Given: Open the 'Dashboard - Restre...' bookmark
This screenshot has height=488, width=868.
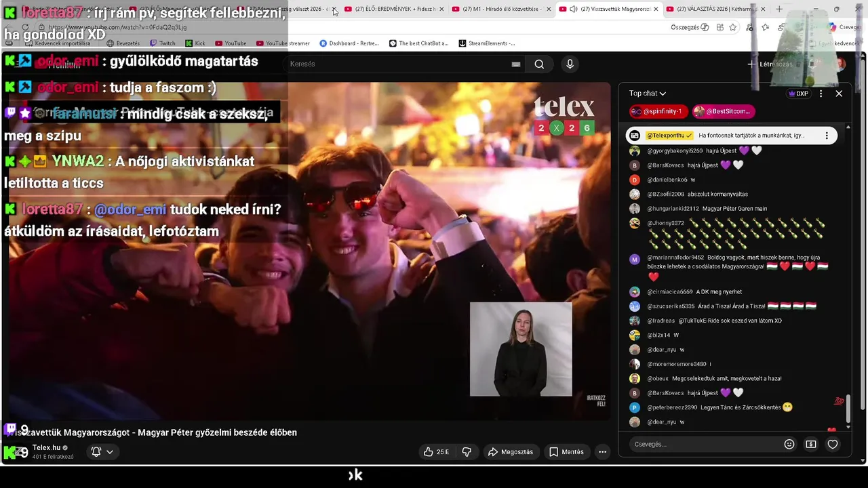Looking at the screenshot, I should (349, 43).
